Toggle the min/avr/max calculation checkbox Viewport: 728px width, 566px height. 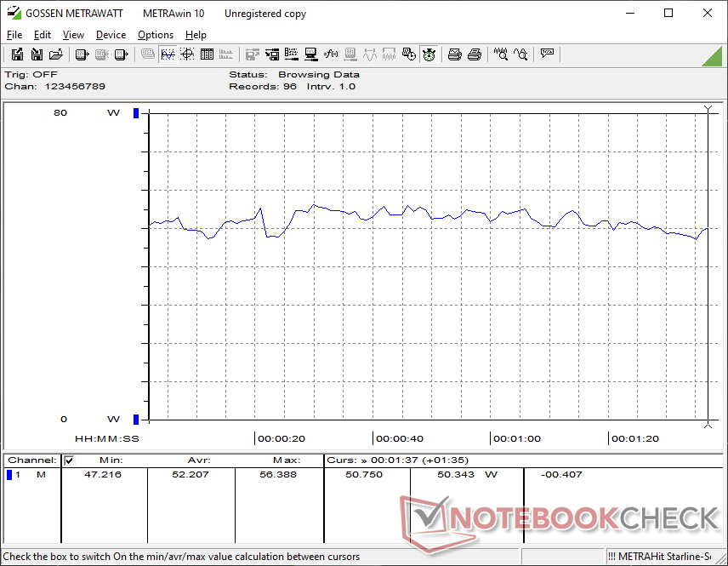[x=69, y=460]
